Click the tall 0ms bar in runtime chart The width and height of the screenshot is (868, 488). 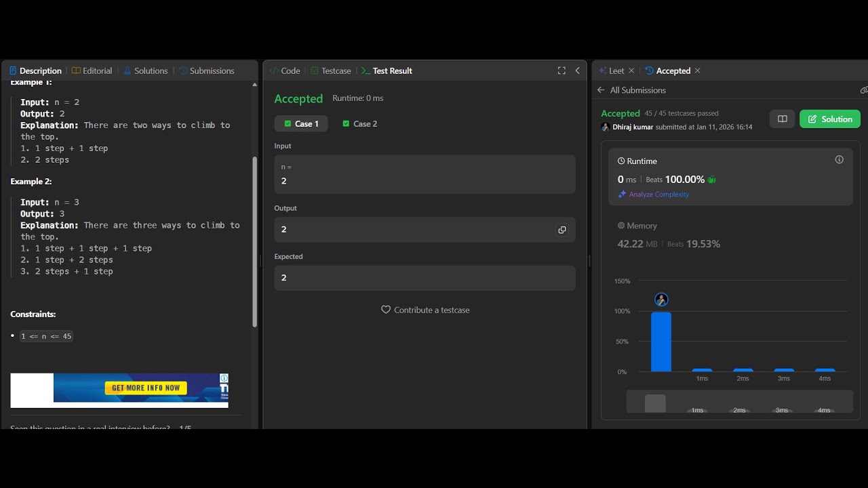(661, 342)
